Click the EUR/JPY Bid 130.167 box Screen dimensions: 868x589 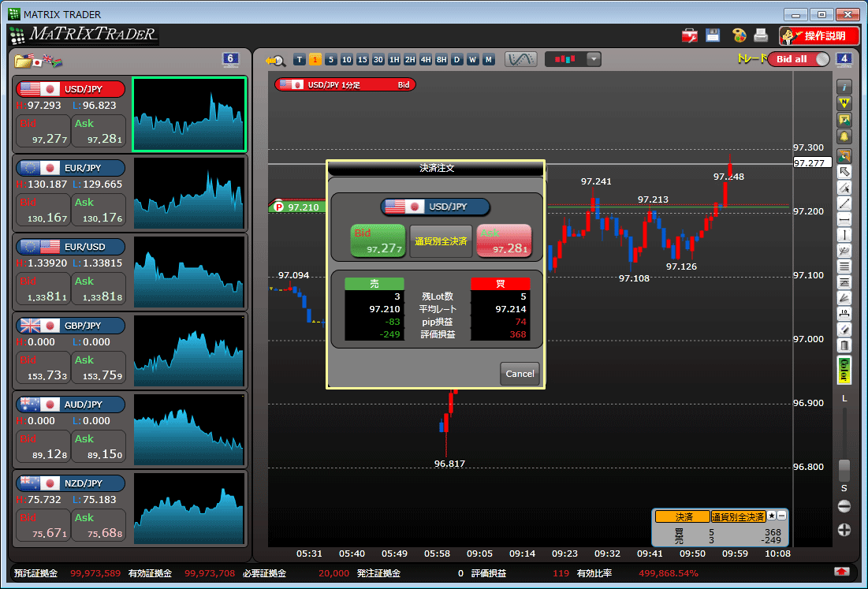[43, 210]
